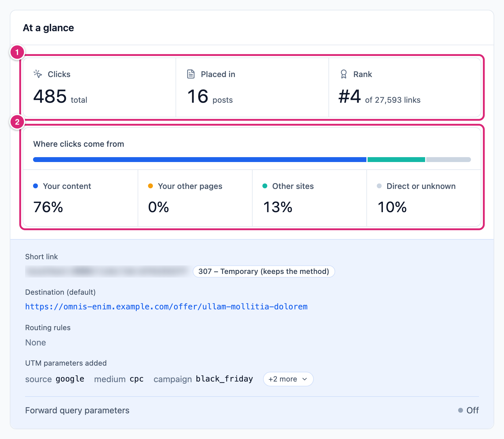Click the 'UTM parameters added' label
Viewport: 504px width, 439px height.
tap(66, 363)
